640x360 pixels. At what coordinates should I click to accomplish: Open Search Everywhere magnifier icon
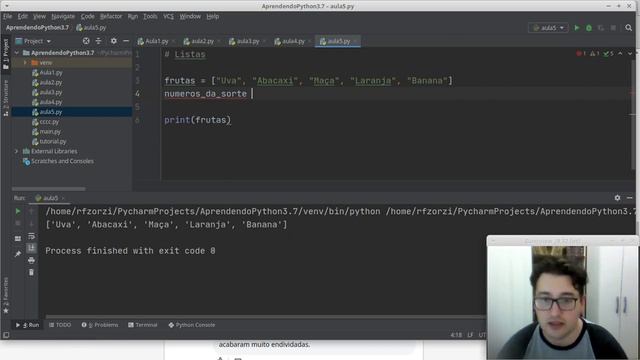(629, 28)
